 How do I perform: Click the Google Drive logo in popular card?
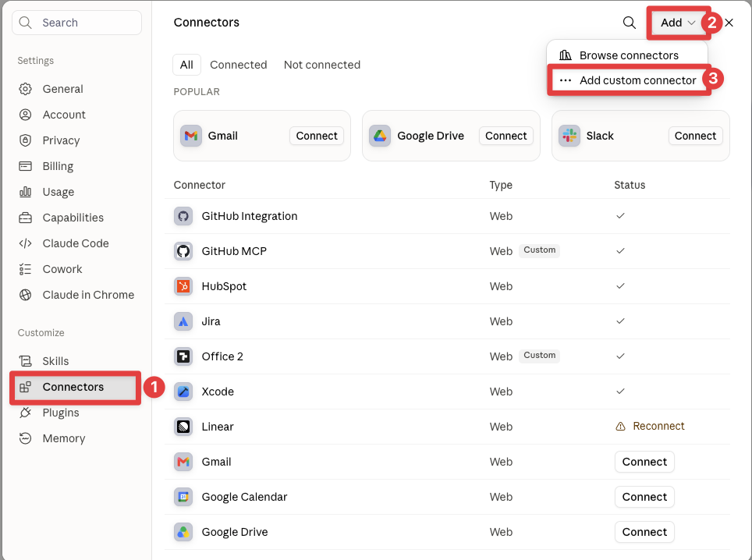click(380, 136)
